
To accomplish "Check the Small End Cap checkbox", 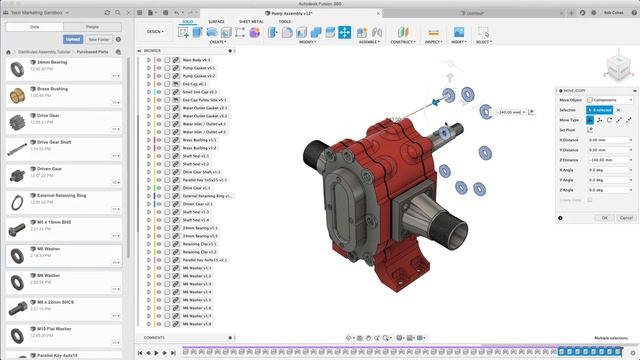I will [x=167, y=92].
